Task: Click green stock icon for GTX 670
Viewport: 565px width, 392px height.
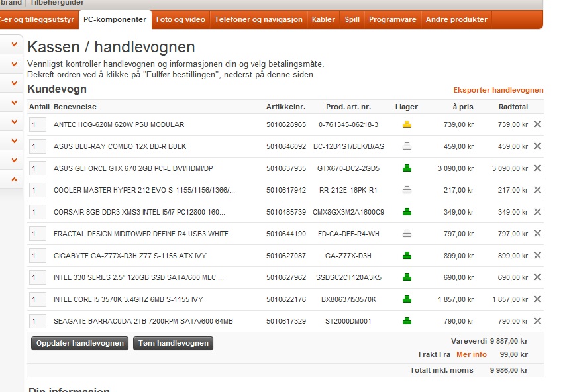Action: click(x=407, y=168)
